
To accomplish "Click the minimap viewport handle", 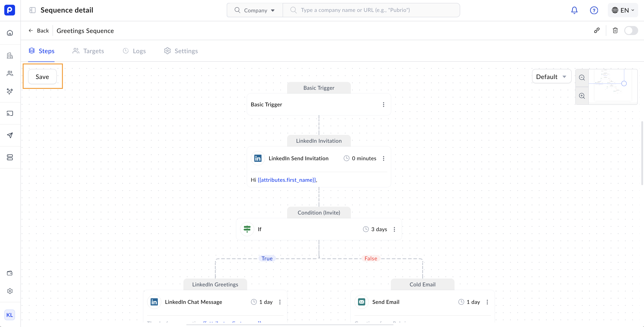I will [x=624, y=83].
